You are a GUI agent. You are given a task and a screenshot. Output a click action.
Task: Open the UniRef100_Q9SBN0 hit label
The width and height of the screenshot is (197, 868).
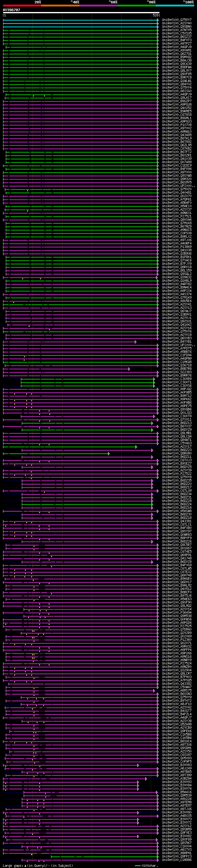(x=177, y=26)
